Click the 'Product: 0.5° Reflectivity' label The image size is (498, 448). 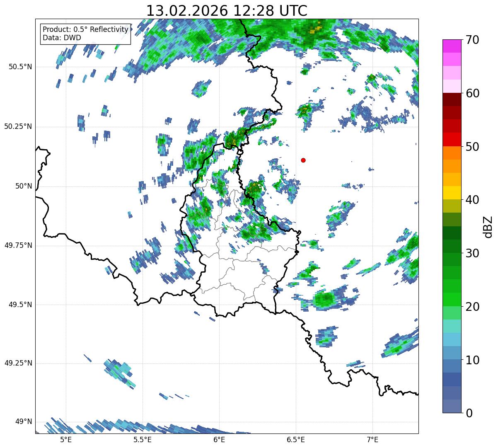pos(85,30)
